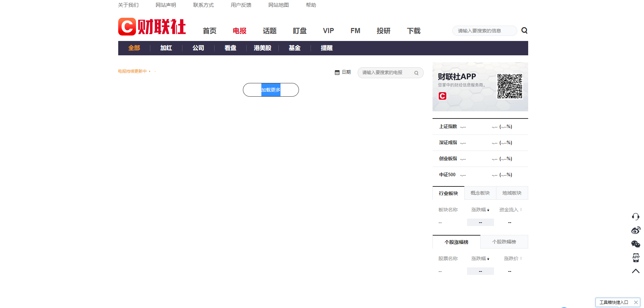Screen dimensions: 644x308
Task: Click the 中证500 index row
Action: (x=480, y=175)
